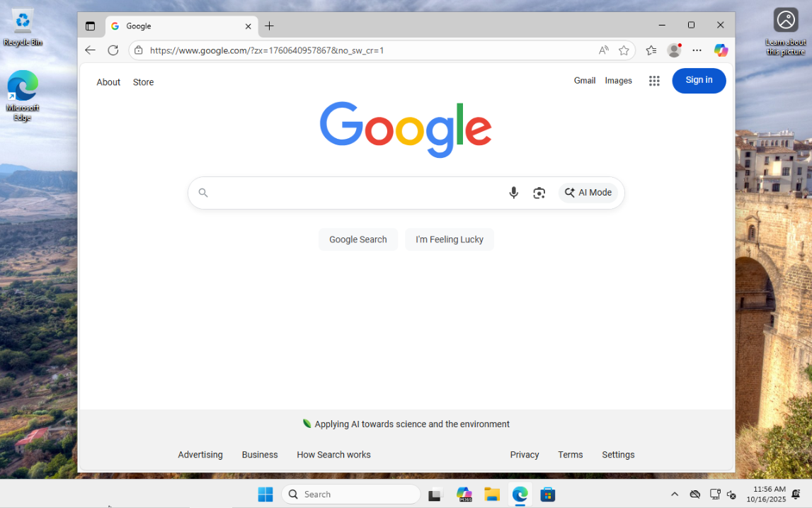The width and height of the screenshot is (812, 508).
Task: Click the I'm Feeling Lucky button
Action: 449,239
